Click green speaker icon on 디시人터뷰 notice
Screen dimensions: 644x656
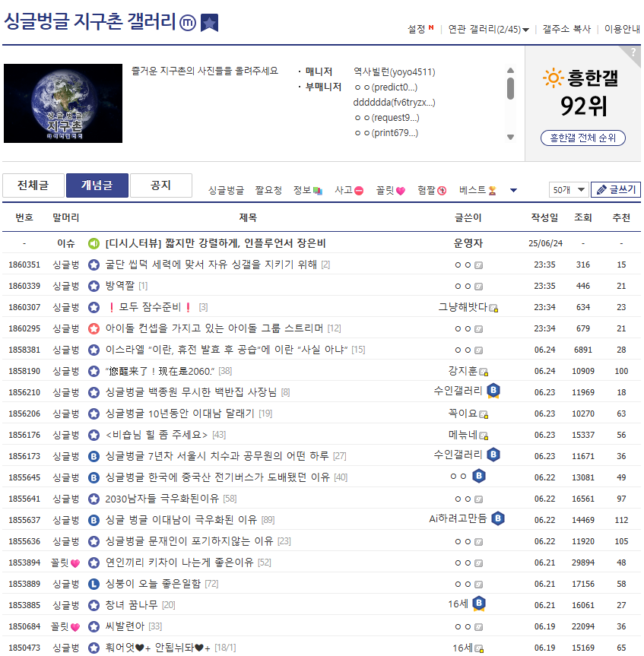tap(94, 243)
